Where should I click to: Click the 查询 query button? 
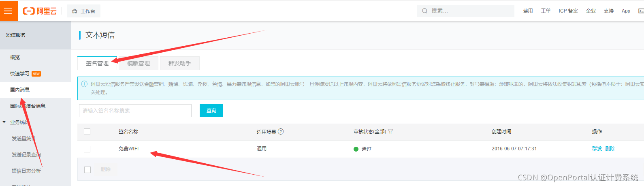pos(211,111)
